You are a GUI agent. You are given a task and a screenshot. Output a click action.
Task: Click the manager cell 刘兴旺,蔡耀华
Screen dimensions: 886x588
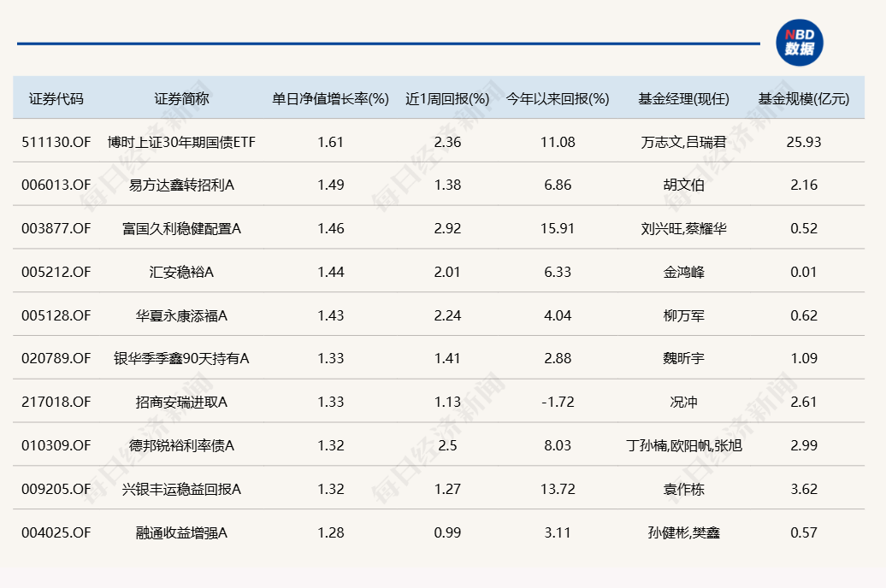tap(683, 228)
